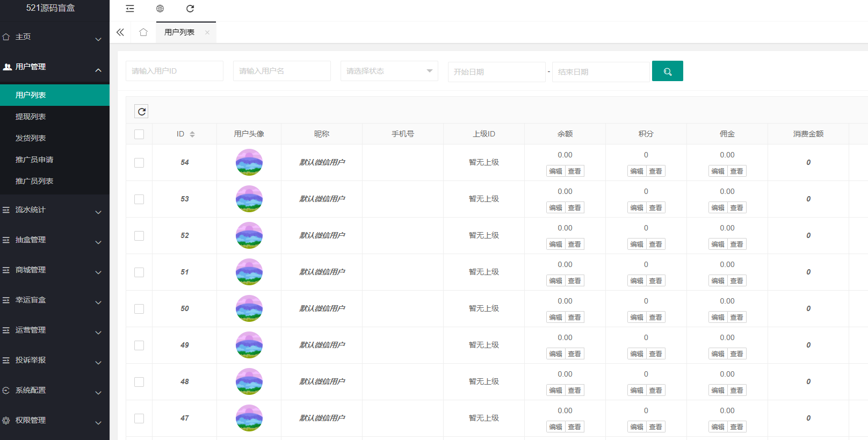The image size is (868, 440).
Task: Go to the home tab icon
Action: pyautogui.click(x=143, y=32)
